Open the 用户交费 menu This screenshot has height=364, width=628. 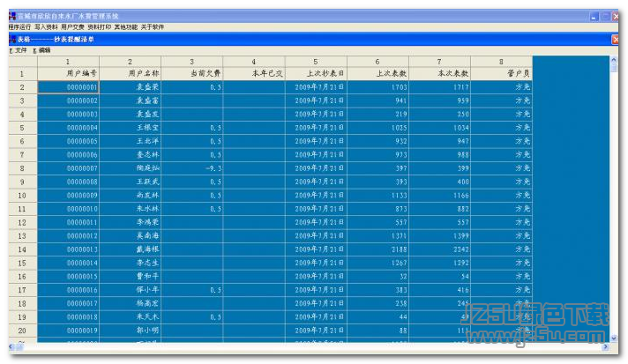(x=72, y=27)
